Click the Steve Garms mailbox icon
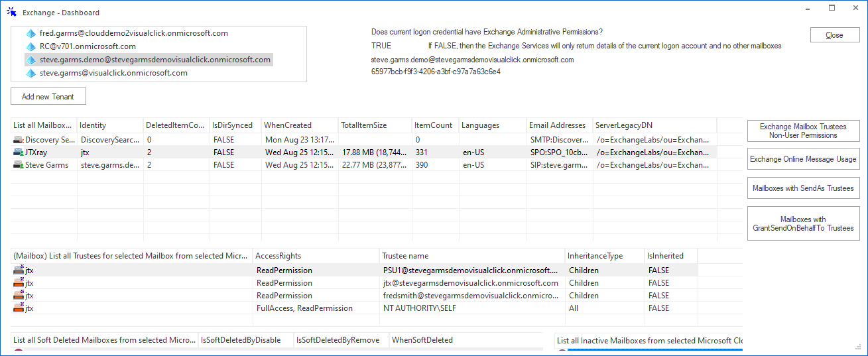868x356 pixels. click(19, 165)
